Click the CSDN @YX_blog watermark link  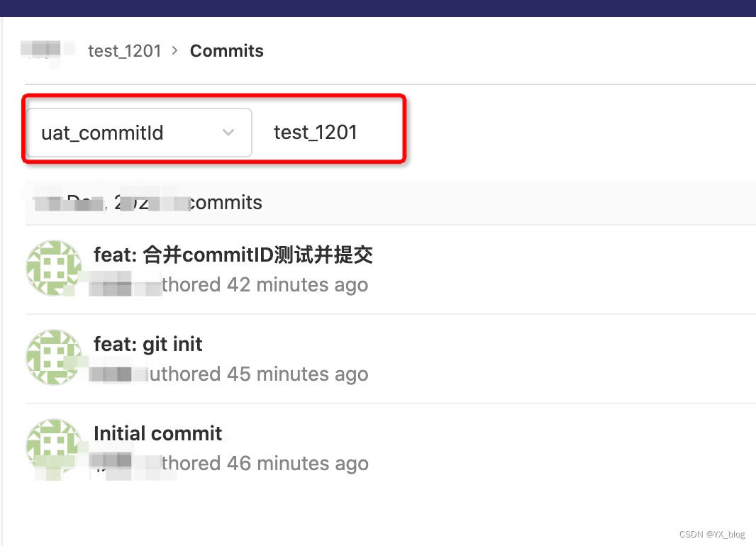pyautogui.click(x=711, y=534)
